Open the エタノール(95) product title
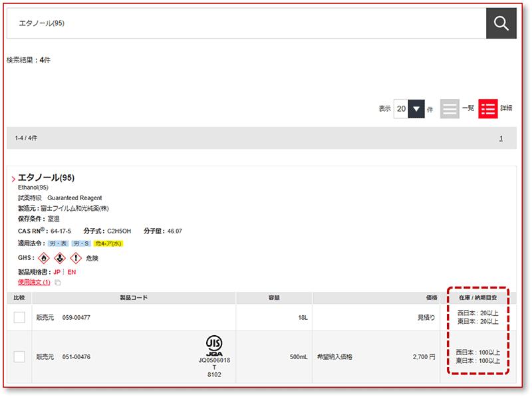 (x=46, y=178)
